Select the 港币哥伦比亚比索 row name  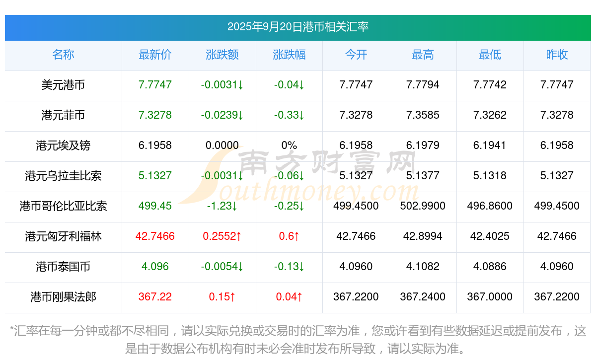[63, 206]
